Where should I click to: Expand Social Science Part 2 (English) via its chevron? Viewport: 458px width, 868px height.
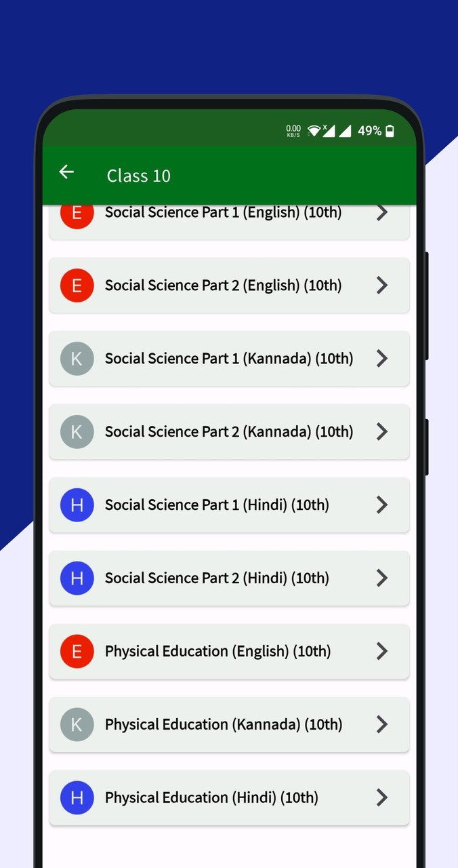pyautogui.click(x=382, y=285)
